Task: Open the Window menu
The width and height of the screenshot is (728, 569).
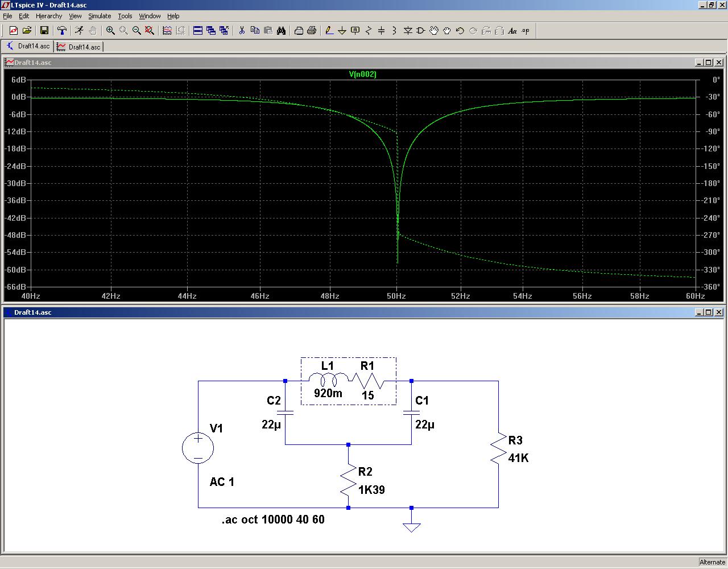Action: coord(150,16)
